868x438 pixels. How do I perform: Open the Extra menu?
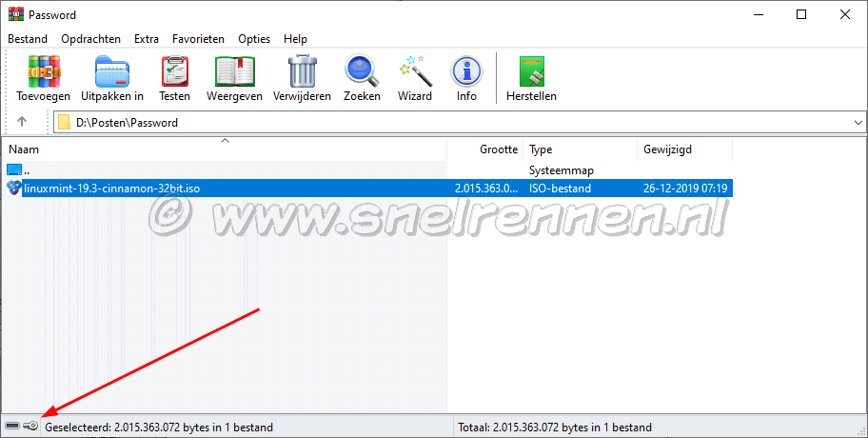147,39
